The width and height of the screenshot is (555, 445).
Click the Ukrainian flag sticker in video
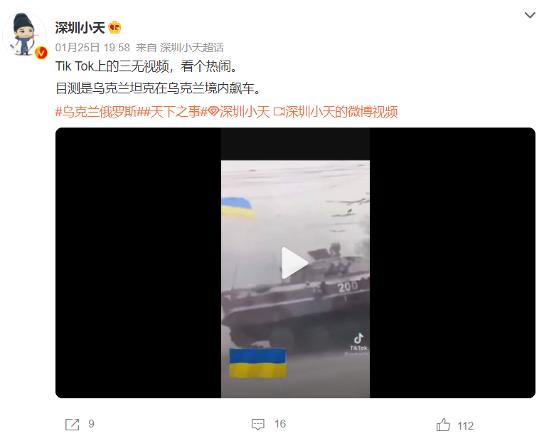click(x=258, y=364)
